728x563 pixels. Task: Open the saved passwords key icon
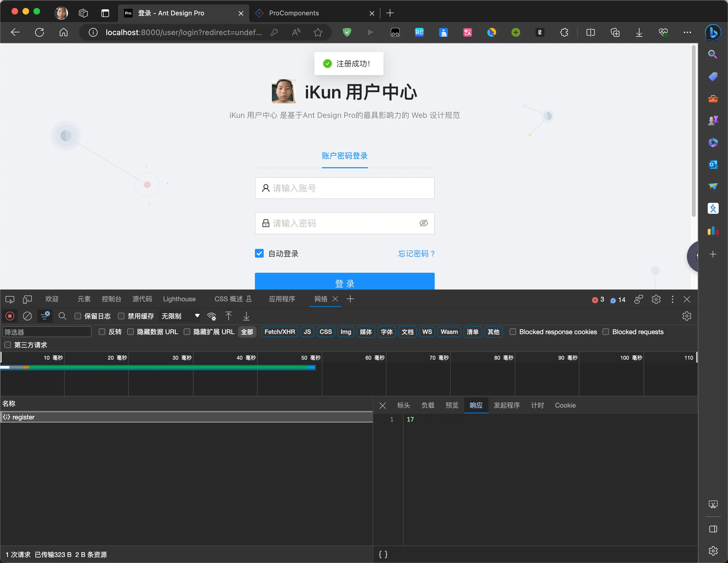click(274, 32)
